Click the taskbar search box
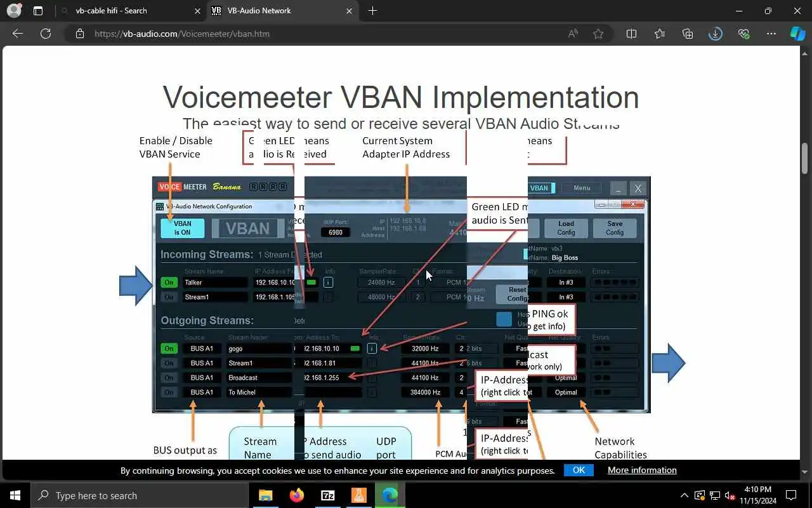 pos(140,495)
